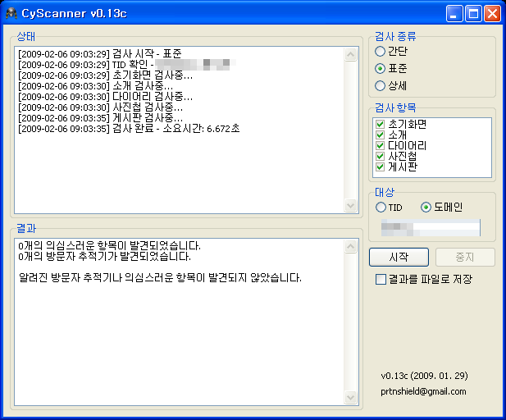Uncheck the 초기화면 scan item

[381, 125]
